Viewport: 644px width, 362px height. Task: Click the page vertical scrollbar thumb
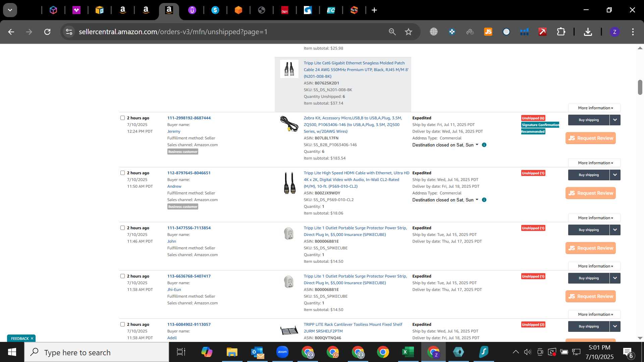coord(640,87)
